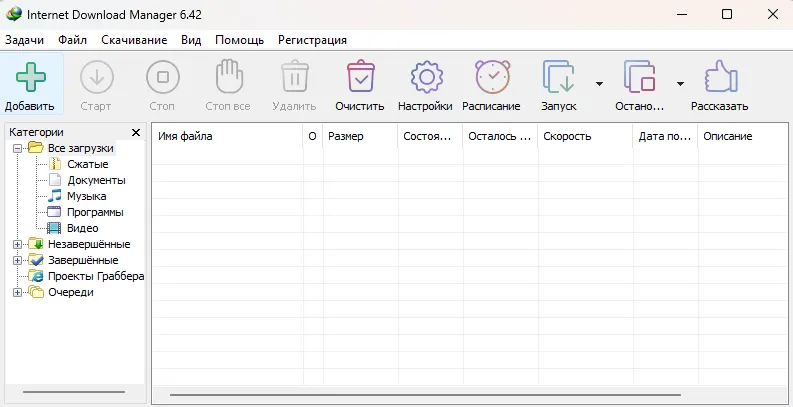Expand the Очереди tree node
793x407 pixels.
17,292
